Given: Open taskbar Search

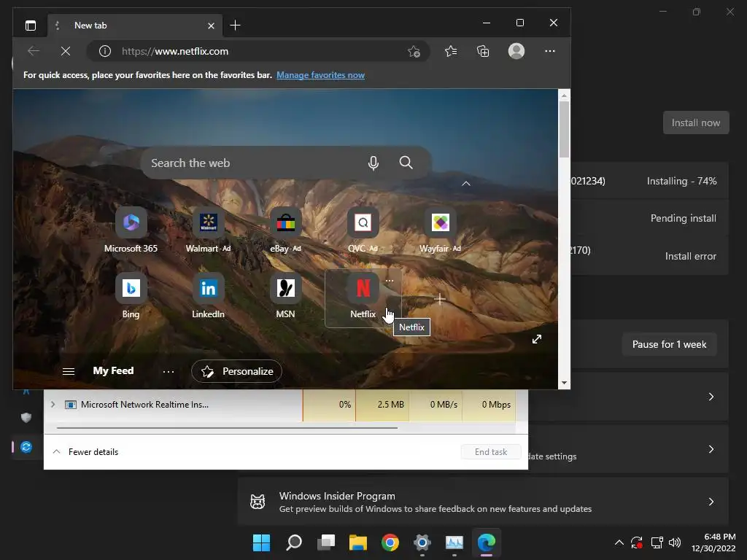Looking at the screenshot, I should pyautogui.click(x=294, y=542).
